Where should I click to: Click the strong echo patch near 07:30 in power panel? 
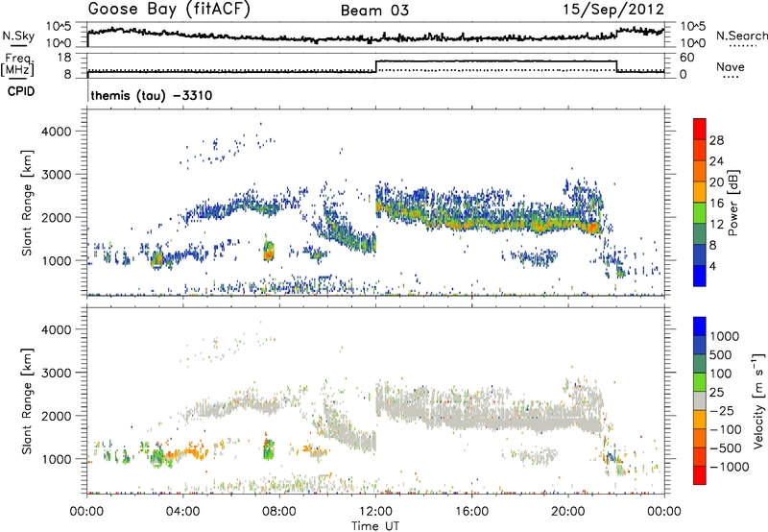(268, 251)
